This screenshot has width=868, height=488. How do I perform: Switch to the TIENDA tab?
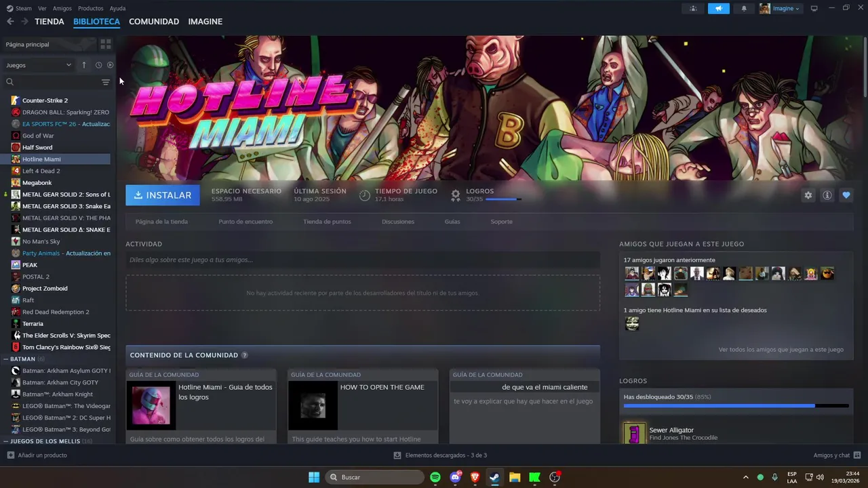pyautogui.click(x=50, y=22)
